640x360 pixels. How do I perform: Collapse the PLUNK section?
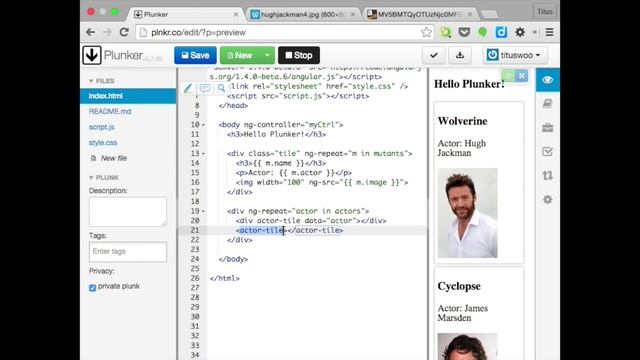click(104, 178)
